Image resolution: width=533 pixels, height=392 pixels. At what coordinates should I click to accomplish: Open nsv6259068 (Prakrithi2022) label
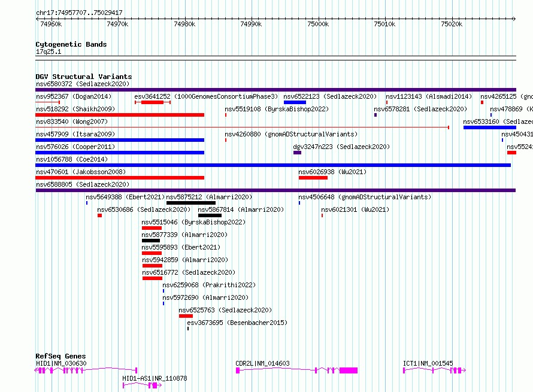point(209,285)
